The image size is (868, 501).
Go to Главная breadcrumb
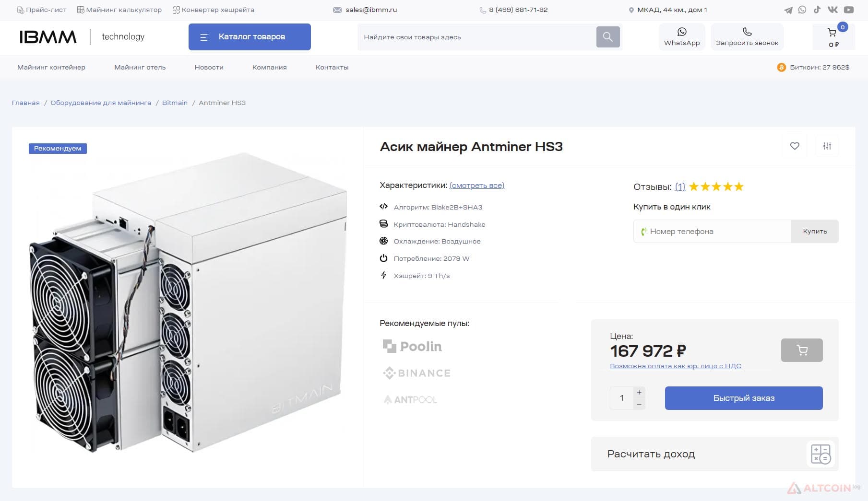pyautogui.click(x=26, y=103)
